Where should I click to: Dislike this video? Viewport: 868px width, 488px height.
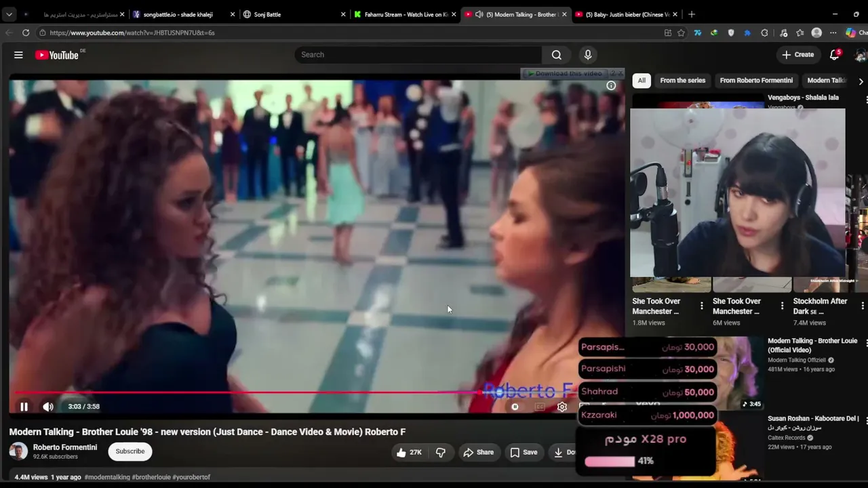[x=441, y=452]
